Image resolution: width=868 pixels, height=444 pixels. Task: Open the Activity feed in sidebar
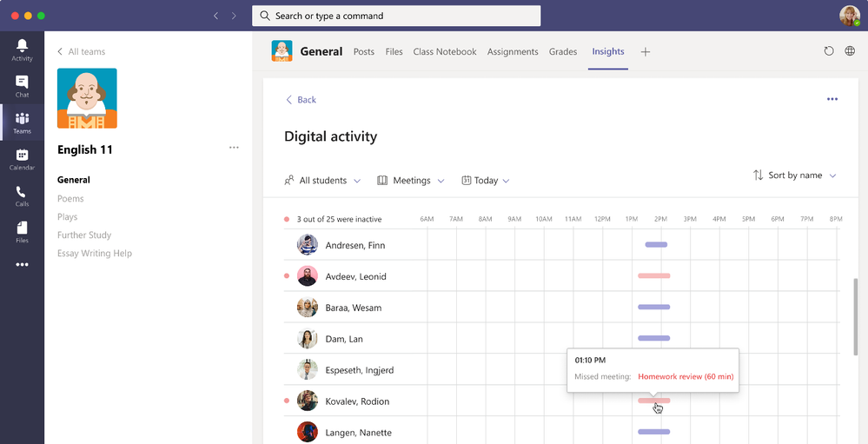22,50
